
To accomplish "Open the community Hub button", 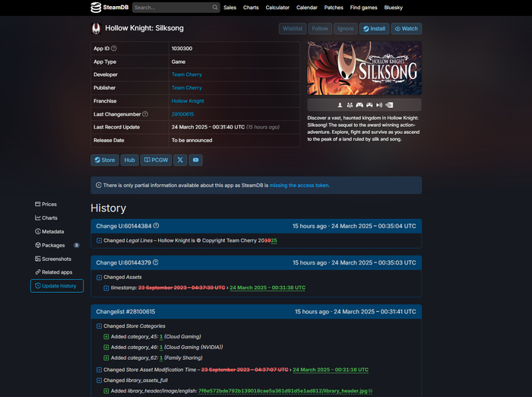I will coord(130,160).
